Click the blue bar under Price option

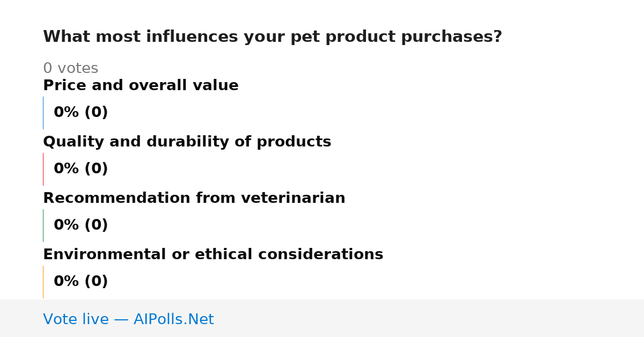point(43,113)
